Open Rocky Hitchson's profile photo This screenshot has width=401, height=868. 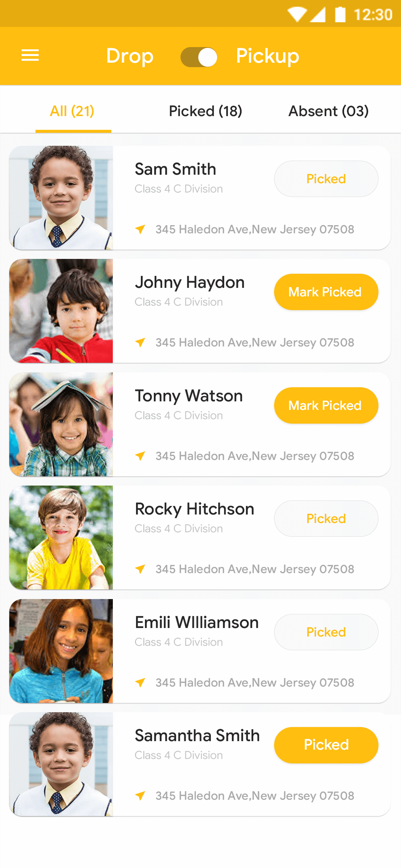[x=61, y=537]
